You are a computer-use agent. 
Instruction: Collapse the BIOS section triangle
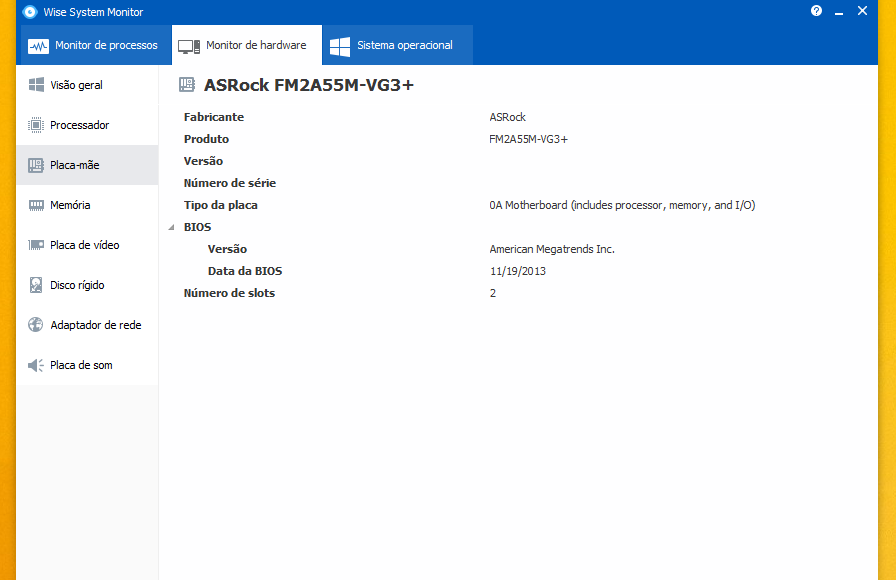tap(171, 227)
